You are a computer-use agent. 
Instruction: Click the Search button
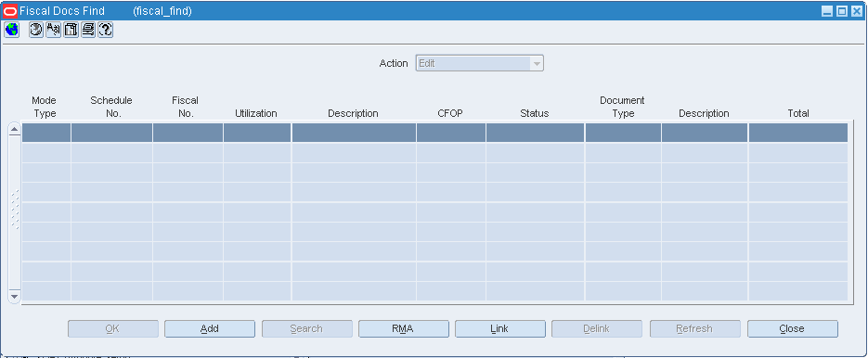click(306, 328)
